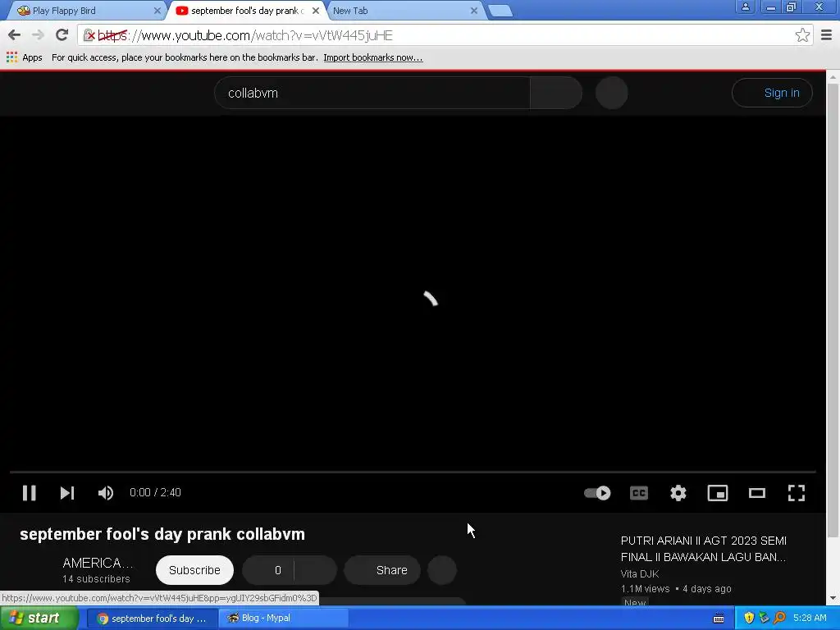Reload the current page

[62, 35]
